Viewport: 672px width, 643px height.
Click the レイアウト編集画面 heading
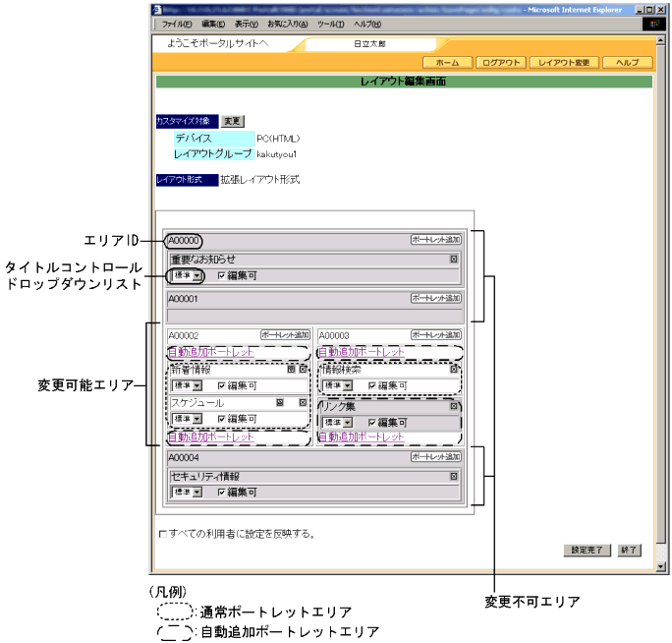pyautogui.click(x=403, y=81)
